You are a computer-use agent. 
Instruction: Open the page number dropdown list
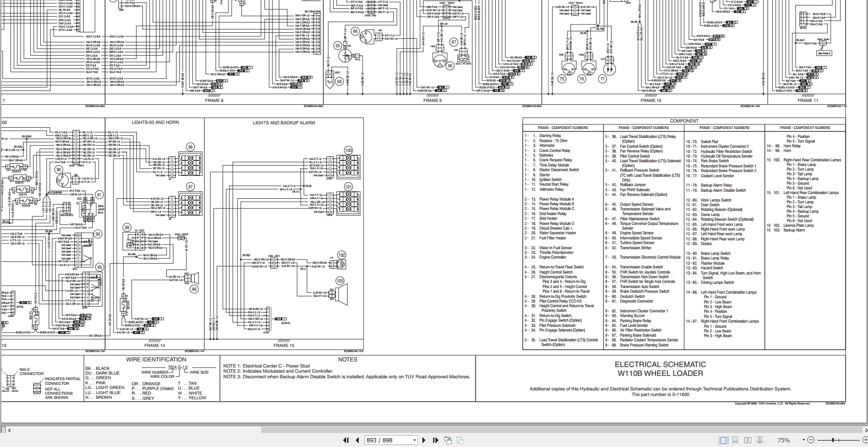[x=414, y=440]
